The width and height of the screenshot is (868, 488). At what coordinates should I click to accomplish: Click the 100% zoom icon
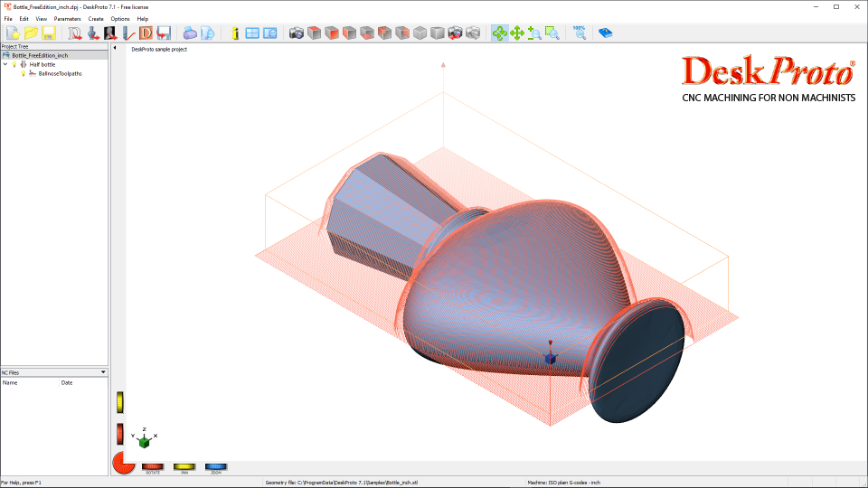coord(579,33)
